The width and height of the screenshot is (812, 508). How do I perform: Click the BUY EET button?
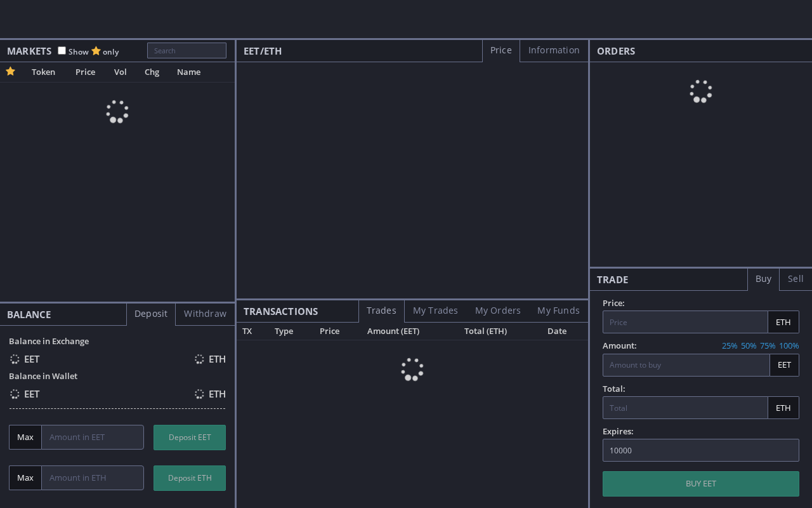coord(700,484)
